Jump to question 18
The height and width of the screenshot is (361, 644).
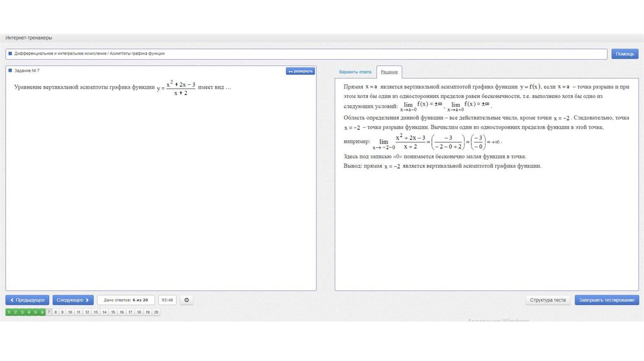[139, 312]
